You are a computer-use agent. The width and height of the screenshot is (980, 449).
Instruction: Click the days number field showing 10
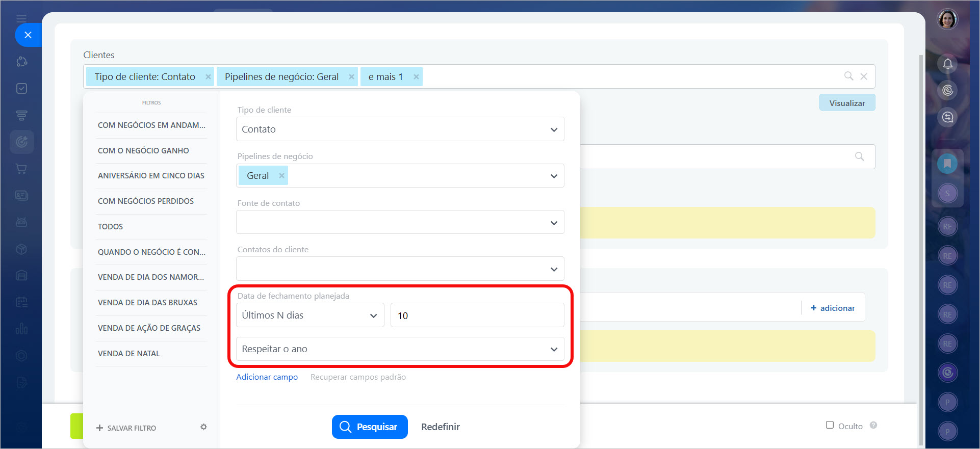(477, 315)
